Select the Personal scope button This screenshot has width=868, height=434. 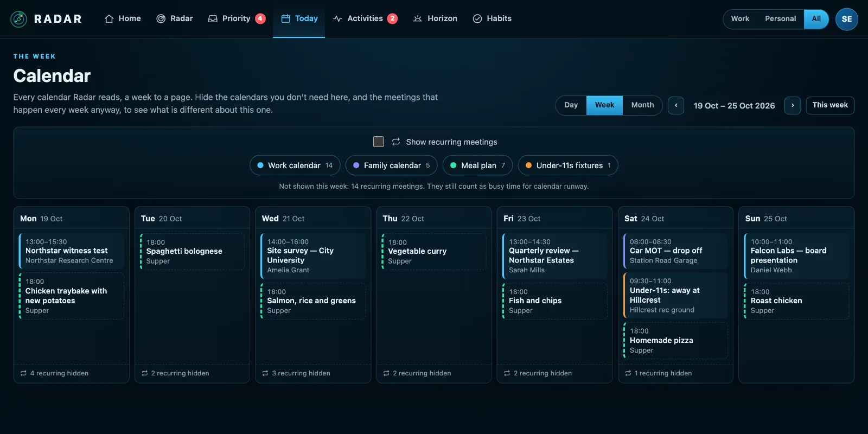pyautogui.click(x=781, y=19)
